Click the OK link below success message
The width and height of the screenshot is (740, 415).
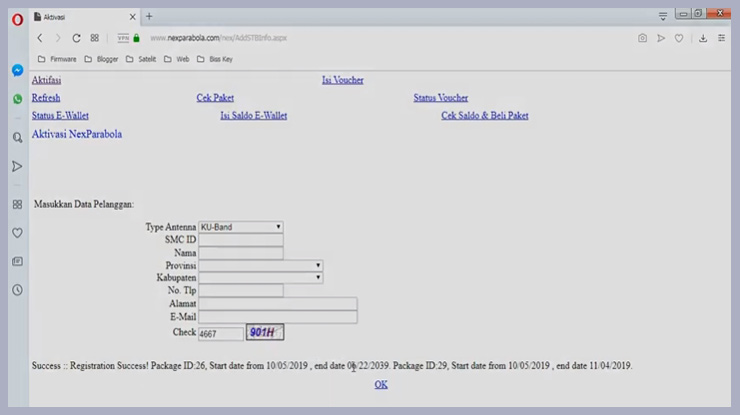[381, 384]
